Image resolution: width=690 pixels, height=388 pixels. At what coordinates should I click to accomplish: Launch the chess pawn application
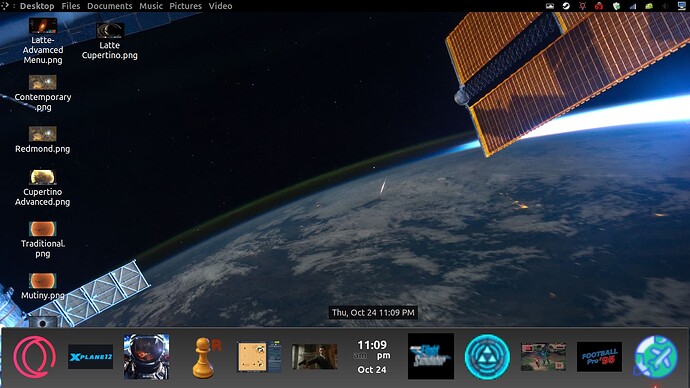[x=206, y=357]
